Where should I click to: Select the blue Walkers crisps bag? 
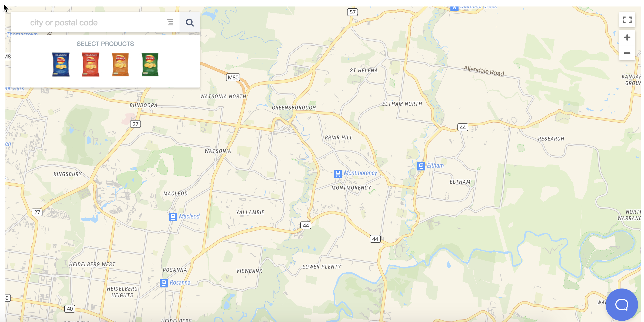(x=61, y=65)
